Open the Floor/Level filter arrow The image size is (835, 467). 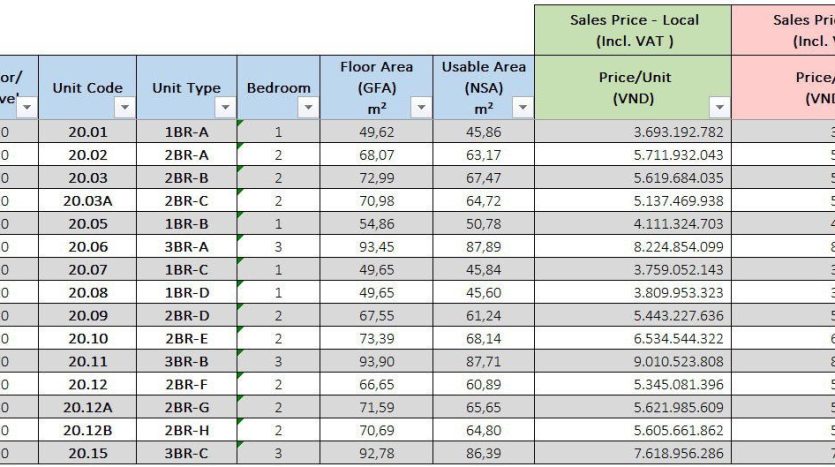27,108
